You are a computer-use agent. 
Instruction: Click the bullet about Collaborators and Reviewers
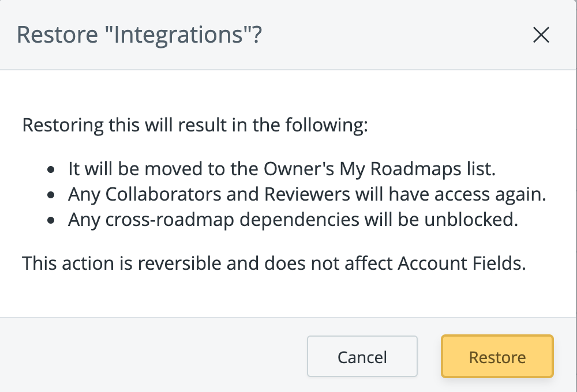(x=307, y=194)
